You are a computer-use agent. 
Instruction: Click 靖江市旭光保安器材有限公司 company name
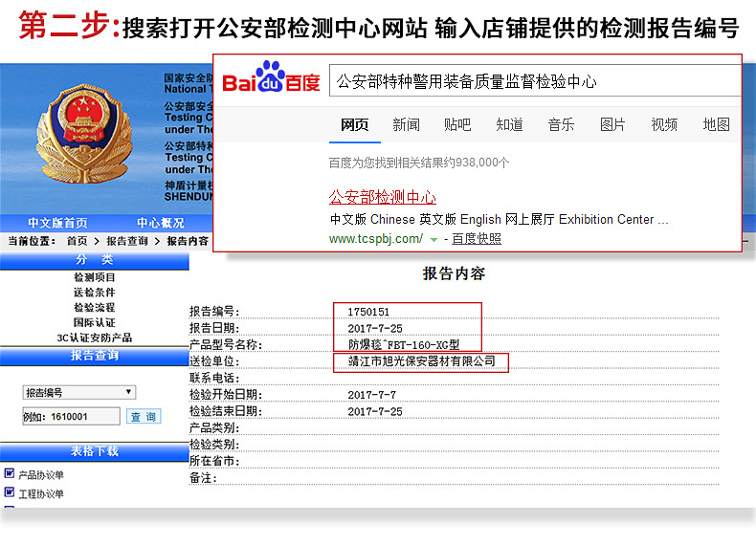(421, 360)
